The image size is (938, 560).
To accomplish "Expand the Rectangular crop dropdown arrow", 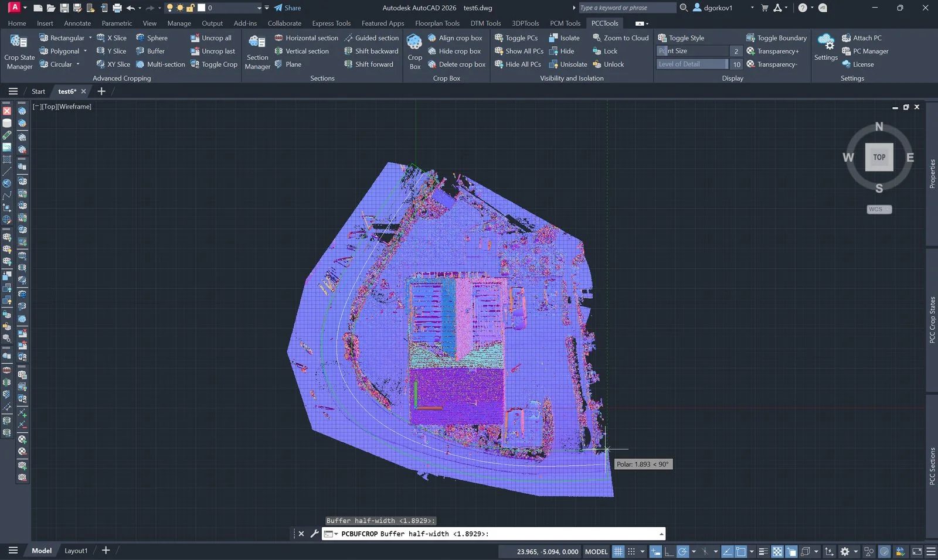I will [x=90, y=37].
